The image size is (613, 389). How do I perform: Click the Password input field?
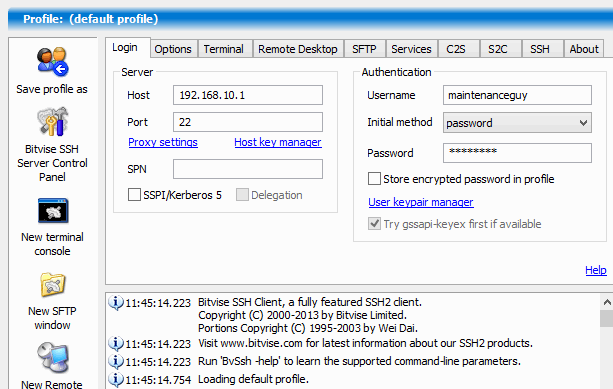click(517, 153)
